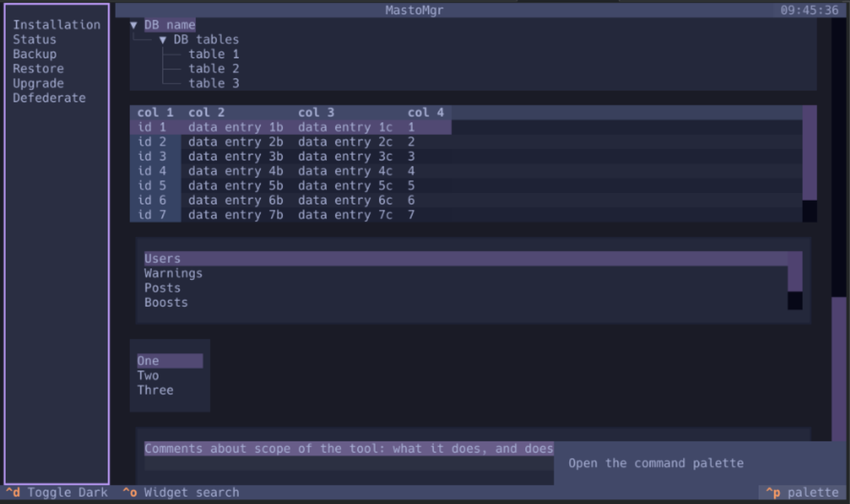Open Backup in the sidebar
Viewport: 850px width, 504px height.
click(34, 55)
